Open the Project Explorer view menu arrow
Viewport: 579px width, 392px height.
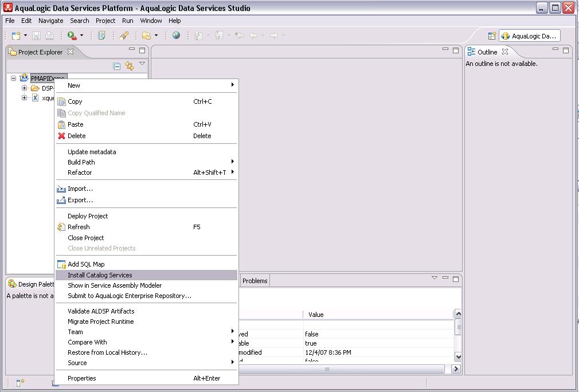[x=142, y=64]
